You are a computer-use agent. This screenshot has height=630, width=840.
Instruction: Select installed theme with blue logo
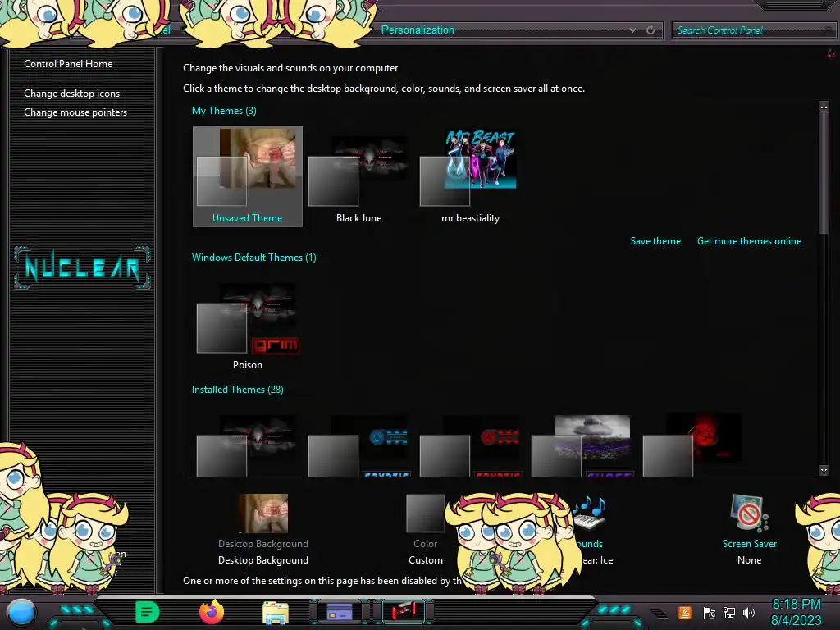[x=359, y=445]
